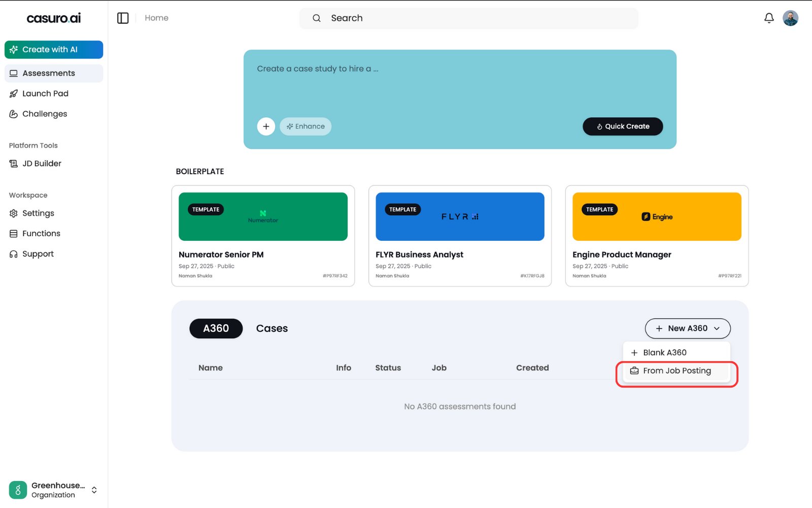The image size is (812, 508).
Task: Click the Support headset icon
Action: click(14, 254)
